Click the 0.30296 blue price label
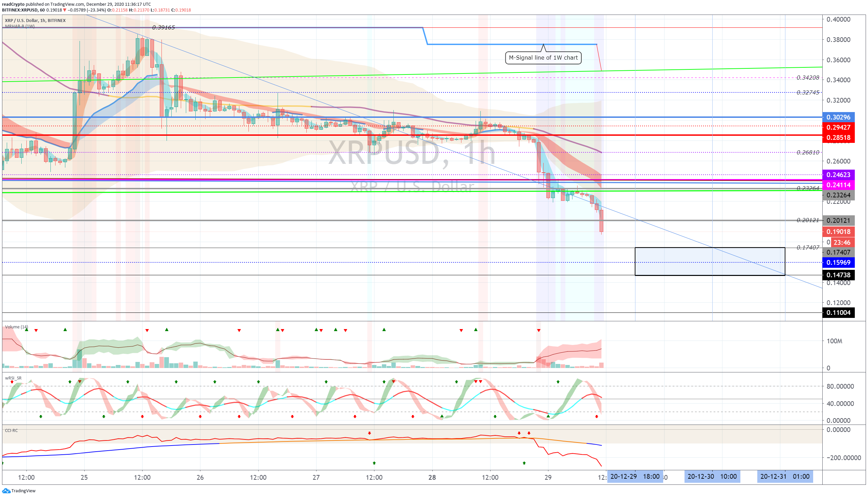 tap(838, 117)
